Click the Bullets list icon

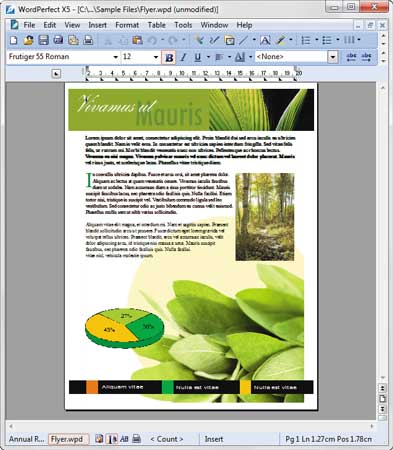pyautogui.click(x=327, y=40)
